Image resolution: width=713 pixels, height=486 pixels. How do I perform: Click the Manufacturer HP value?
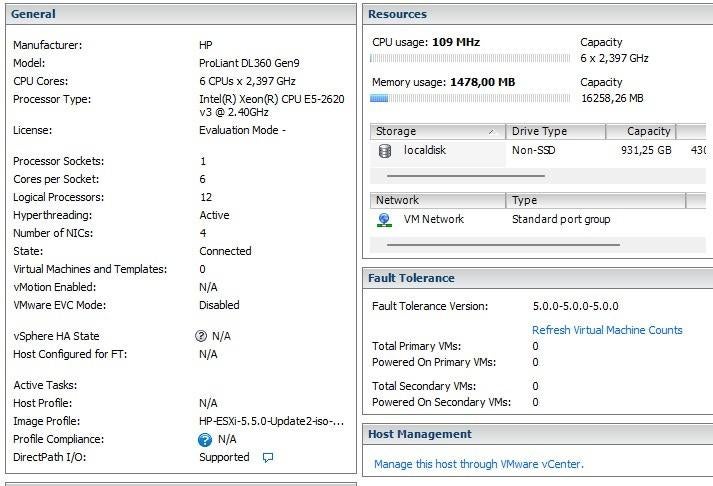206,45
